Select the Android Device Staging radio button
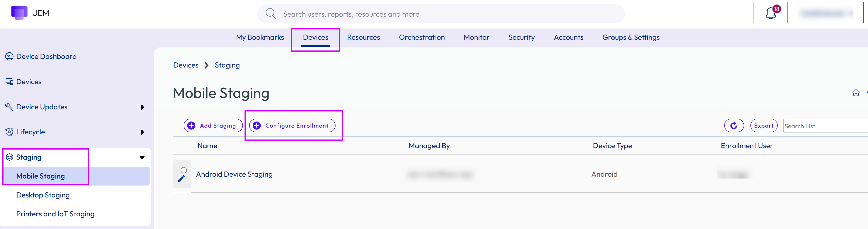The image size is (868, 229). [x=184, y=170]
